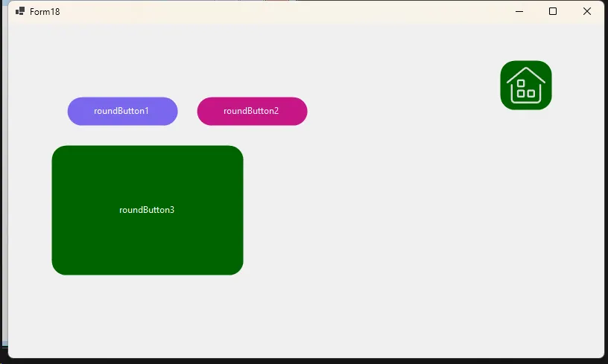
Task: Hit the X button in the title bar
Action: click(x=587, y=11)
